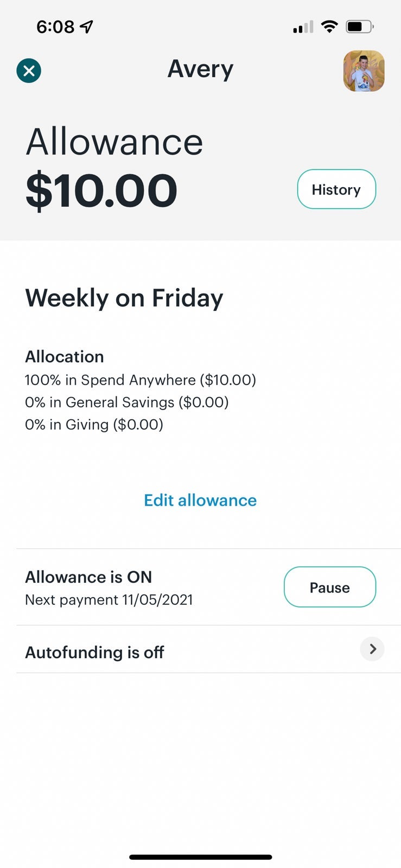Tap the home indicator bar

200,857
